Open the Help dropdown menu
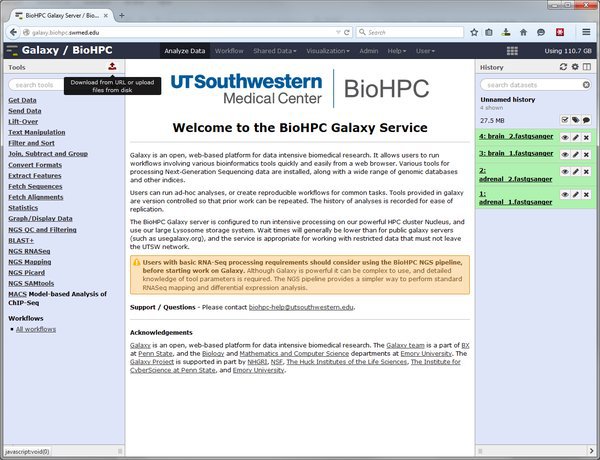Screen dimensions: 600x460 tap(396, 51)
